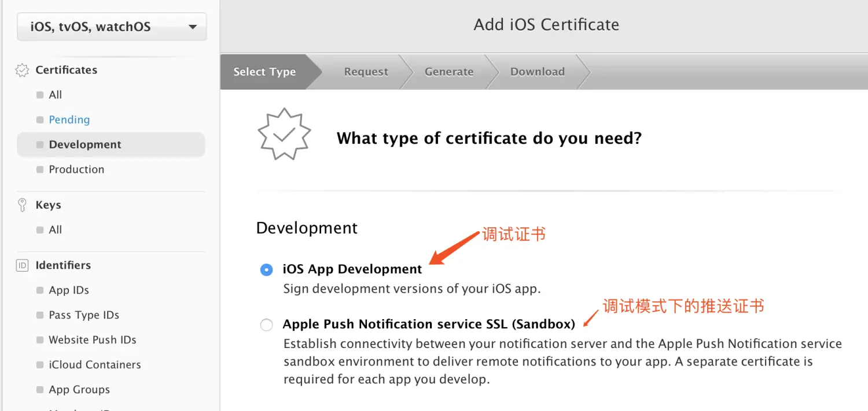Viewport: 868px width, 411px height.
Task: Select All under Certificates
Action: 56,95
